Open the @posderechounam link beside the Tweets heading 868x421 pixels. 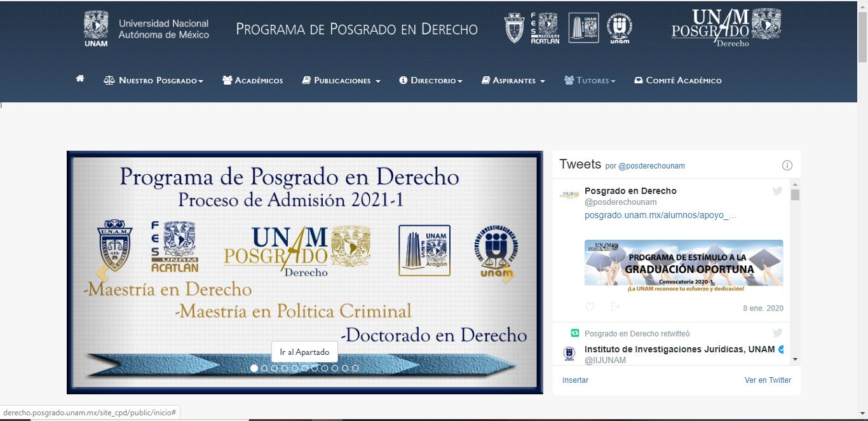pyautogui.click(x=651, y=166)
